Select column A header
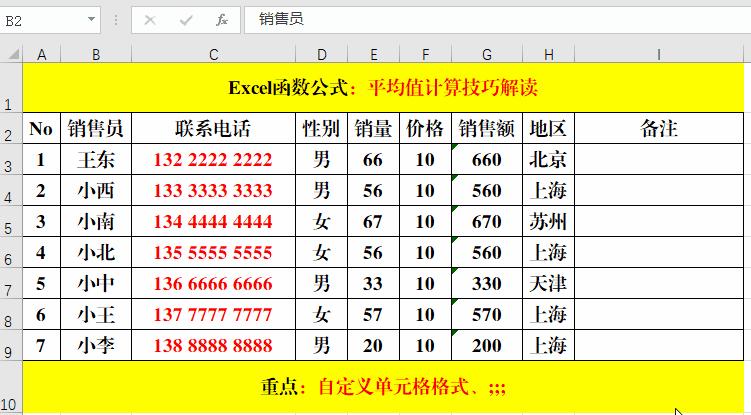The image size is (751, 415). point(42,55)
